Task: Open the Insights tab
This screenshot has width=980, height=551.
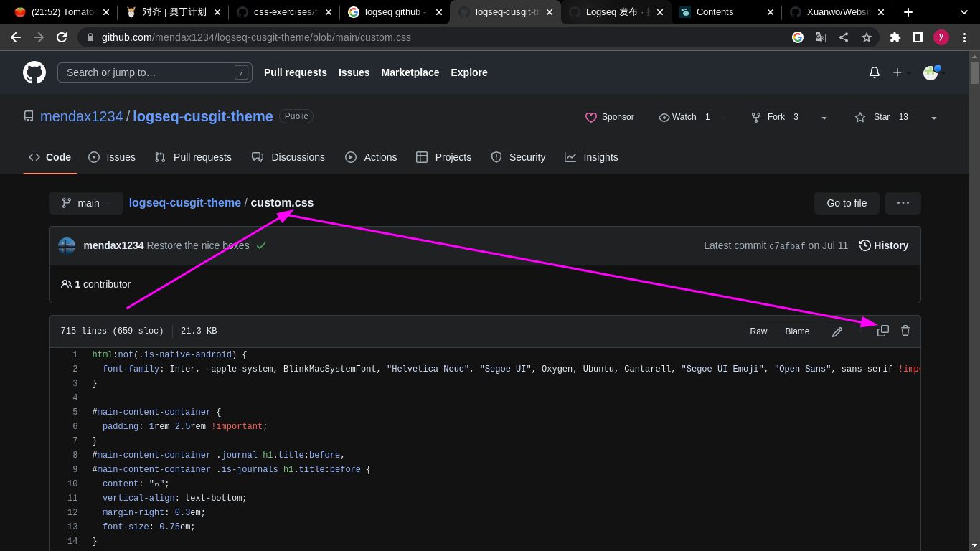Action: point(591,157)
